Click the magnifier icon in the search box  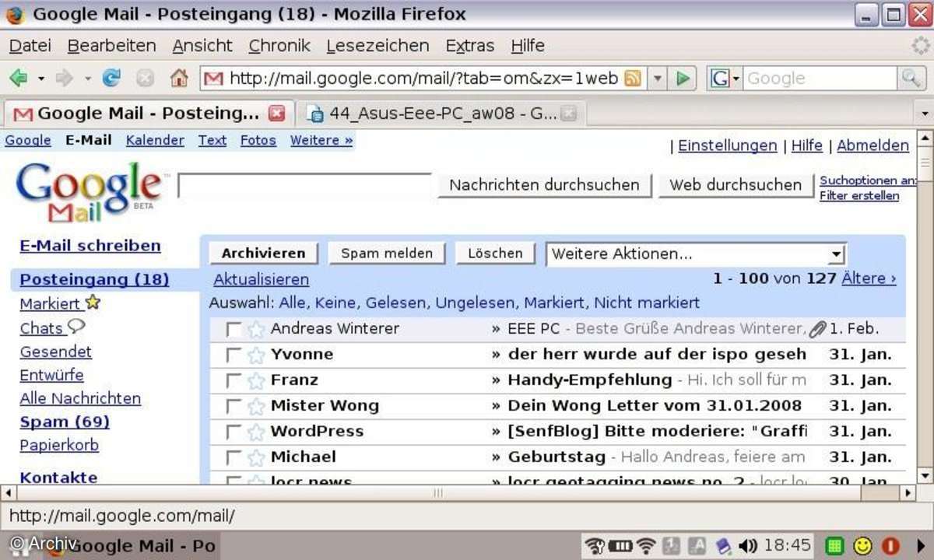pos(910,78)
